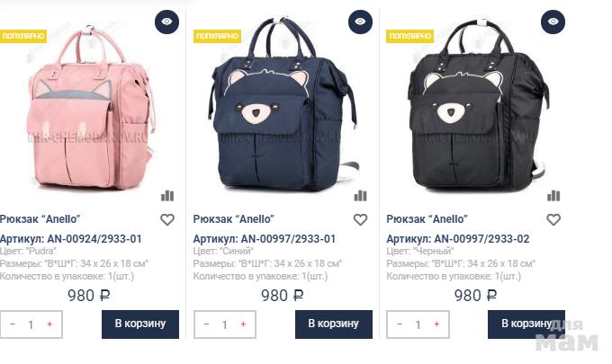This screenshot has height=364, width=612.
Task: Open quick view for the blue backpack
Action: coord(360,22)
